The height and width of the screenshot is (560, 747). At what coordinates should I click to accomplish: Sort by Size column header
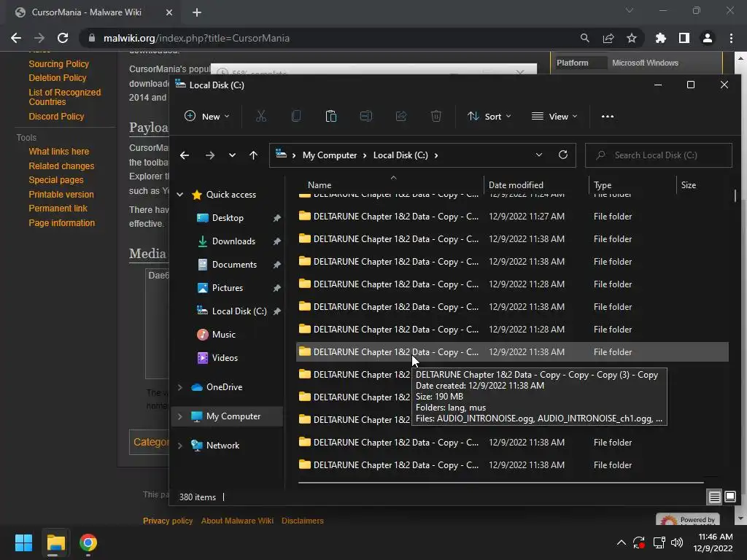689,185
